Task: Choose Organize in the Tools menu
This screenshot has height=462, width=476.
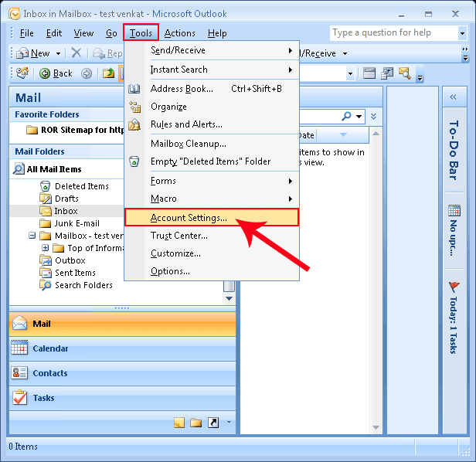Action: 212,107
